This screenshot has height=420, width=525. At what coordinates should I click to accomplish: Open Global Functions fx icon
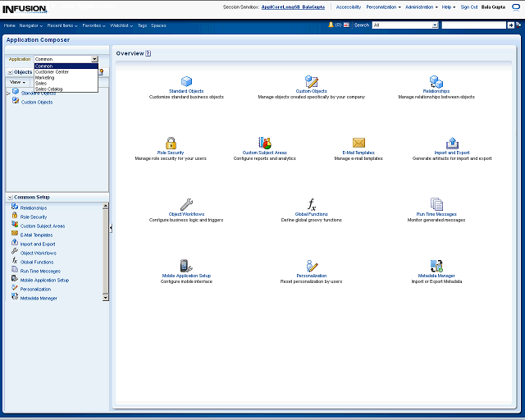pos(312,204)
